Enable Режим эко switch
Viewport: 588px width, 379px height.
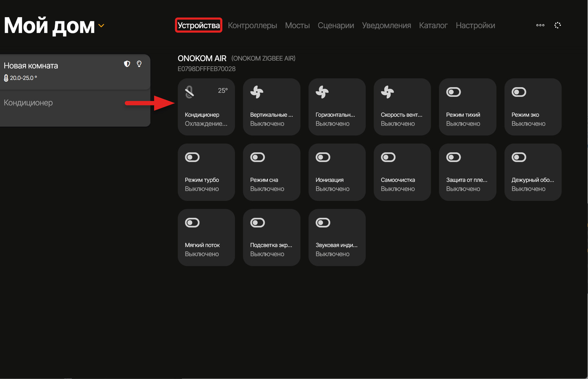pos(519,92)
